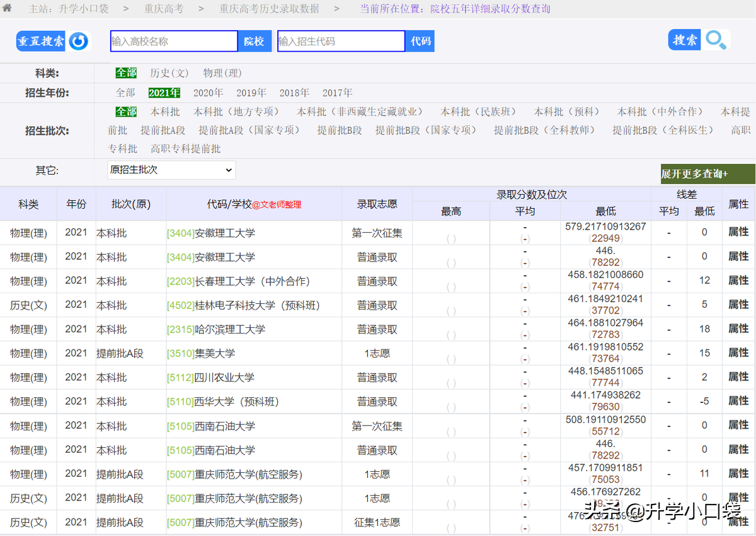Open the 原招生批次 dropdown
This screenshot has height=536, width=756.
pyautogui.click(x=171, y=170)
